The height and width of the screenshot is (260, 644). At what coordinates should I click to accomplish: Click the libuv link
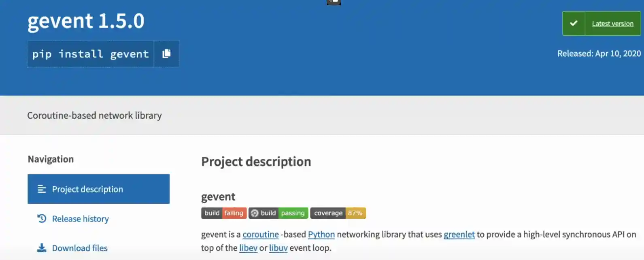click(278, 248)
